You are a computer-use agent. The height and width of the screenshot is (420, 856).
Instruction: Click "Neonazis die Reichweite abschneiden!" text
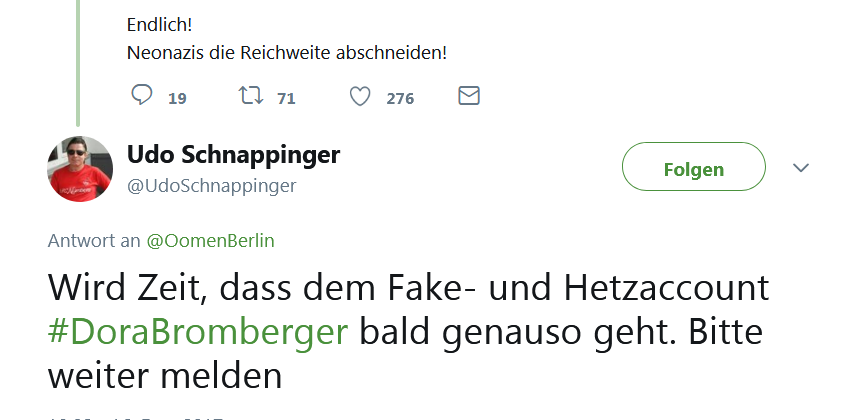286,52
